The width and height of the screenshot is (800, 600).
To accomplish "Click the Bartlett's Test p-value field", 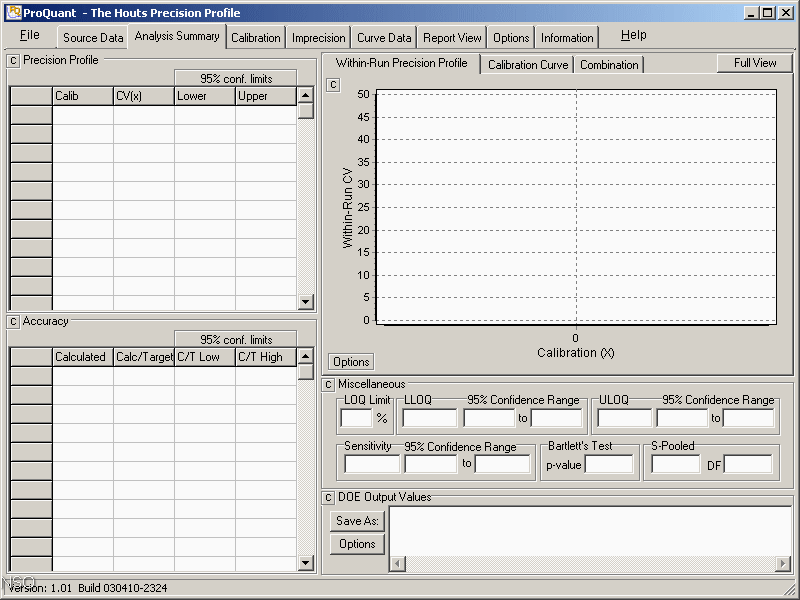I will point(609,464).
